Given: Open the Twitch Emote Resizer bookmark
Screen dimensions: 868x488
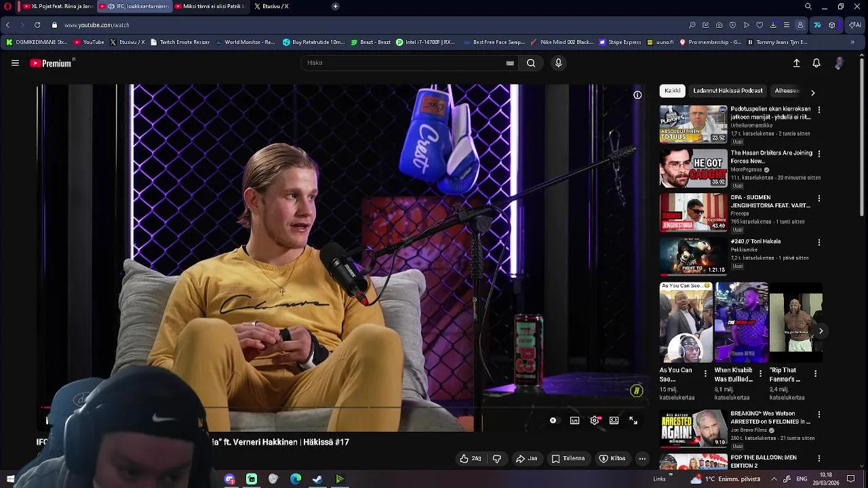Looking at the screenshot, I should click(180, 42).
